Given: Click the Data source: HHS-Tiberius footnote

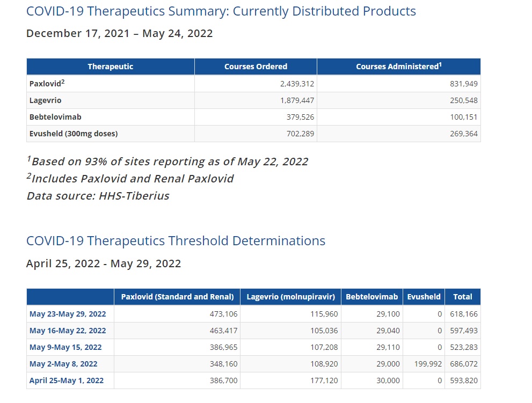Looking at the screenshot, I should [x=98, y=196].
